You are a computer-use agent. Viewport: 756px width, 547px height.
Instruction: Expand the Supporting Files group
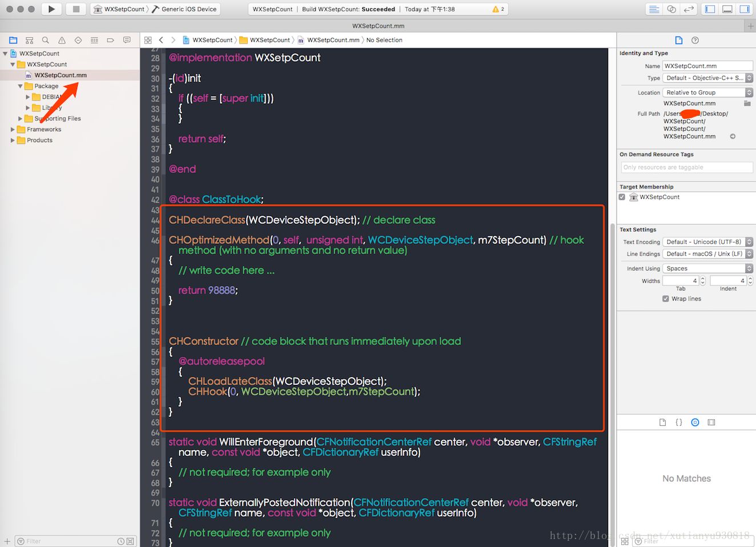[x=20, y=119]
